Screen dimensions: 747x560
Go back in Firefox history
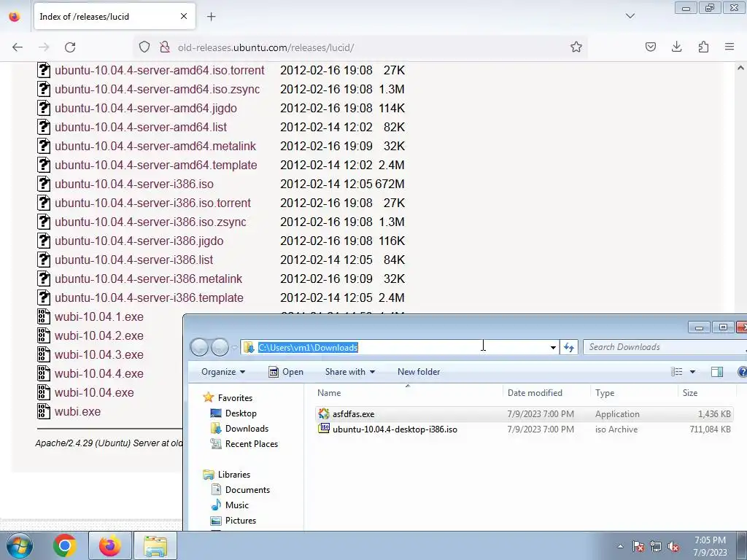(18, 47)
